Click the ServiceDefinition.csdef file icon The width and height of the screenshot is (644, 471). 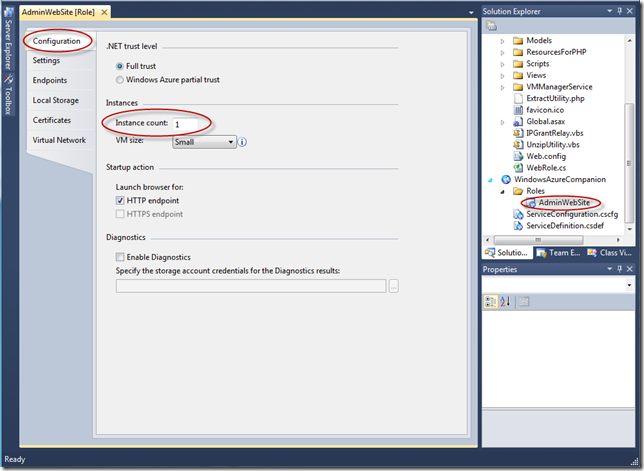[x=518, y=225]
